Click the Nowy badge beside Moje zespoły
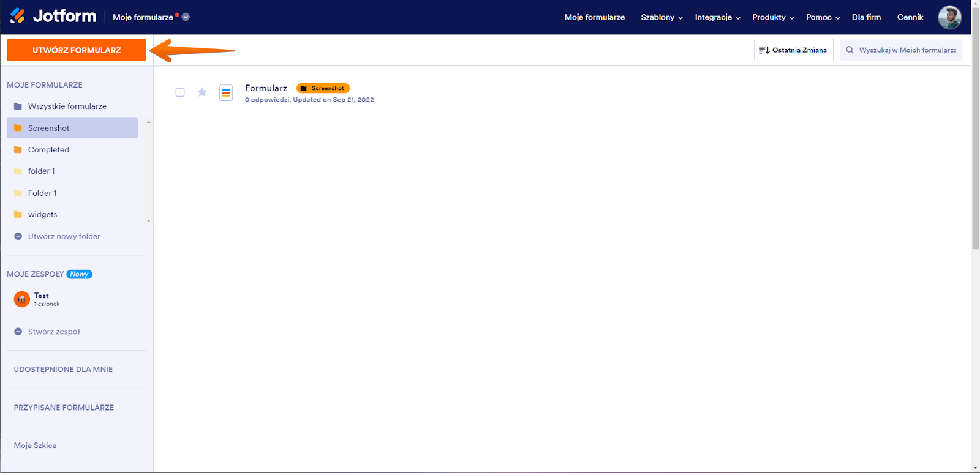The image size is (980, 473). (x=79, y=274)
